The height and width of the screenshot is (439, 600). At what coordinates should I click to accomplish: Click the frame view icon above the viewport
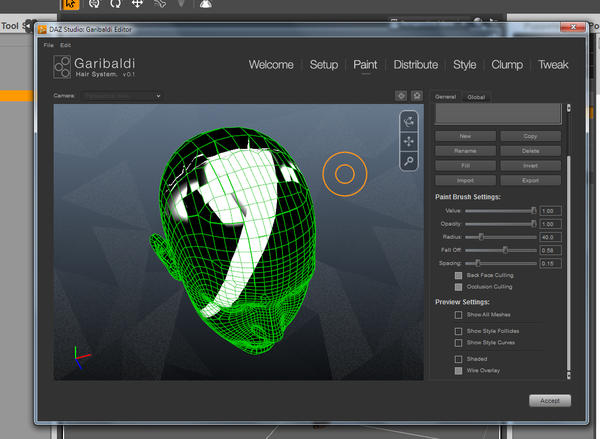pyautogui.click(x=401, y=96)
